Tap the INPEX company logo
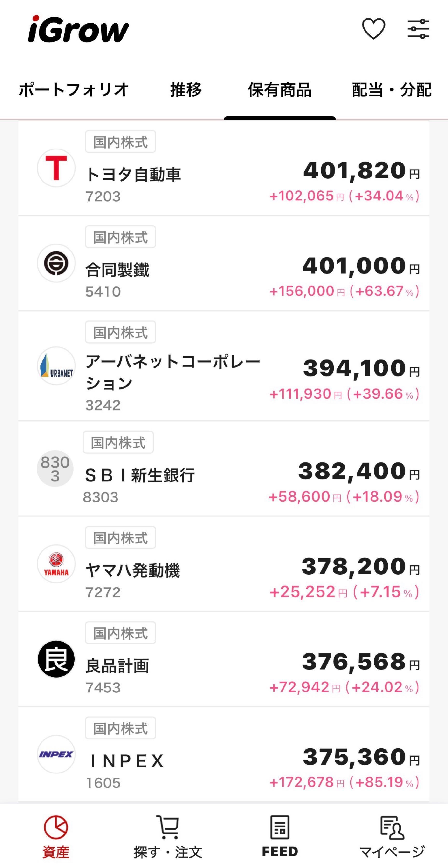The height and width of the screenshot is (868, 448). point(56,754)
